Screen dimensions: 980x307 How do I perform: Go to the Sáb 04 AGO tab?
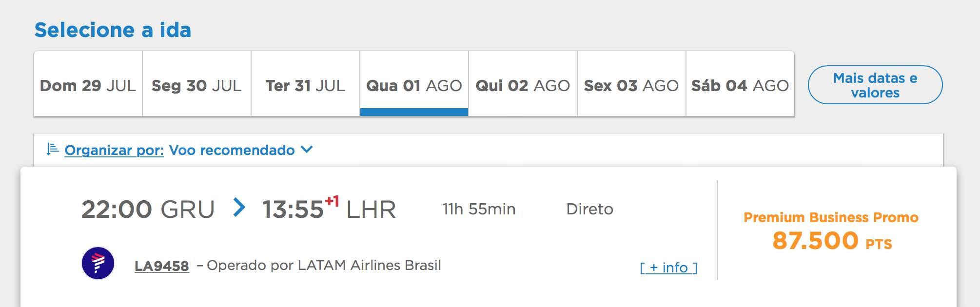[x=740, y=84]
